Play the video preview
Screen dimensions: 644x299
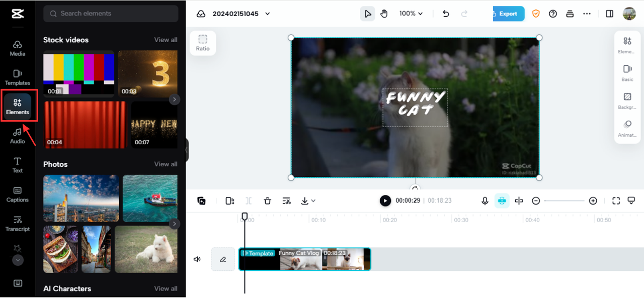click(x=385, y=201)
